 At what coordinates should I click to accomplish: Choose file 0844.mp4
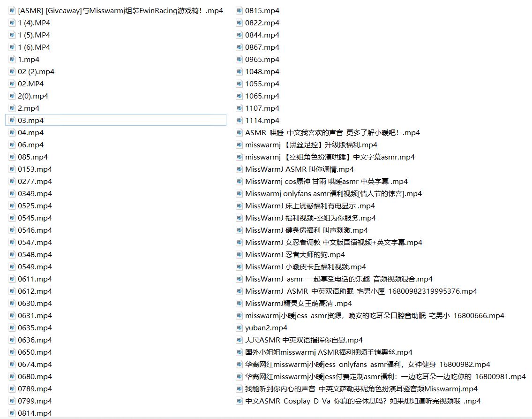point(262,35)
